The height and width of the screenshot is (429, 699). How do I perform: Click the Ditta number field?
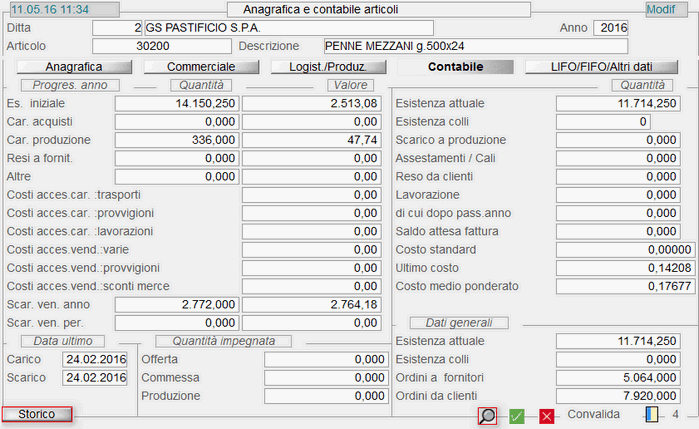click(117, 27)
